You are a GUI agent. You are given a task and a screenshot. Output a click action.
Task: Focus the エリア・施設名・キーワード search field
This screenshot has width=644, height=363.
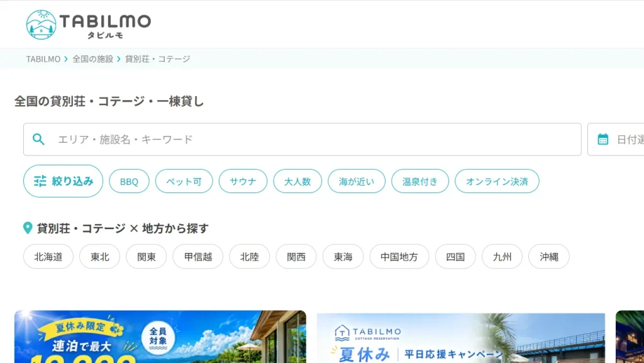[x=303, y=139]
